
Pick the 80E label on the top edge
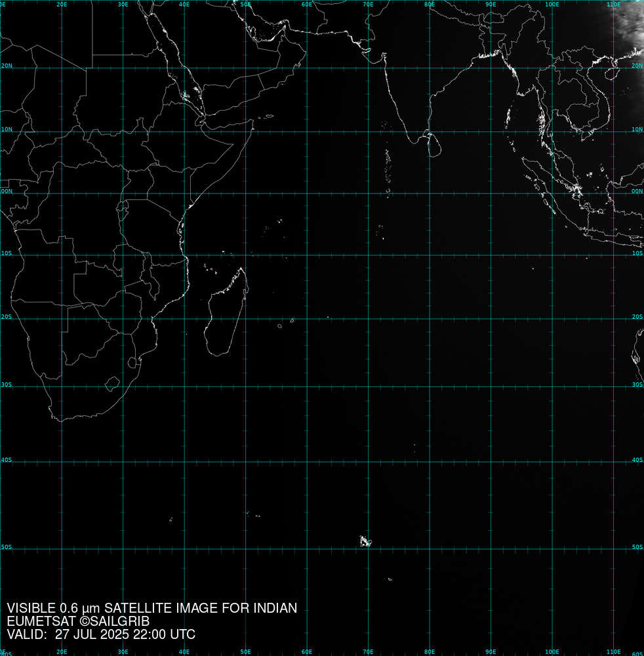pos(430,5)
